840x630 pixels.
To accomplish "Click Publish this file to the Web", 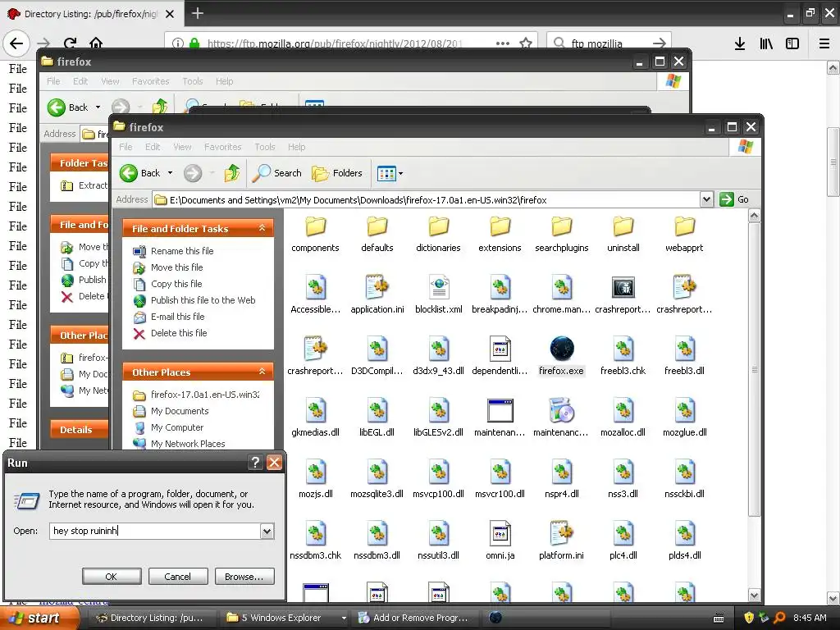I will pos(203,300).
